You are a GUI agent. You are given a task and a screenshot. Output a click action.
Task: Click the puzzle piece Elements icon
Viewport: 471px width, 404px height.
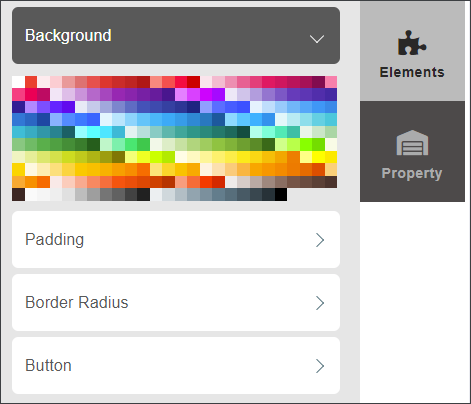click(412, 43)
